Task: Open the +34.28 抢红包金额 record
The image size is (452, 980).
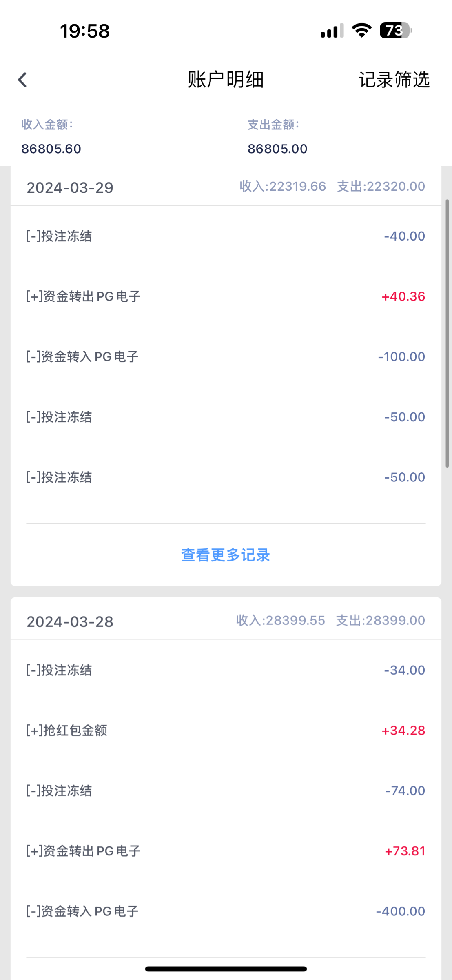Action: point(226,730)
